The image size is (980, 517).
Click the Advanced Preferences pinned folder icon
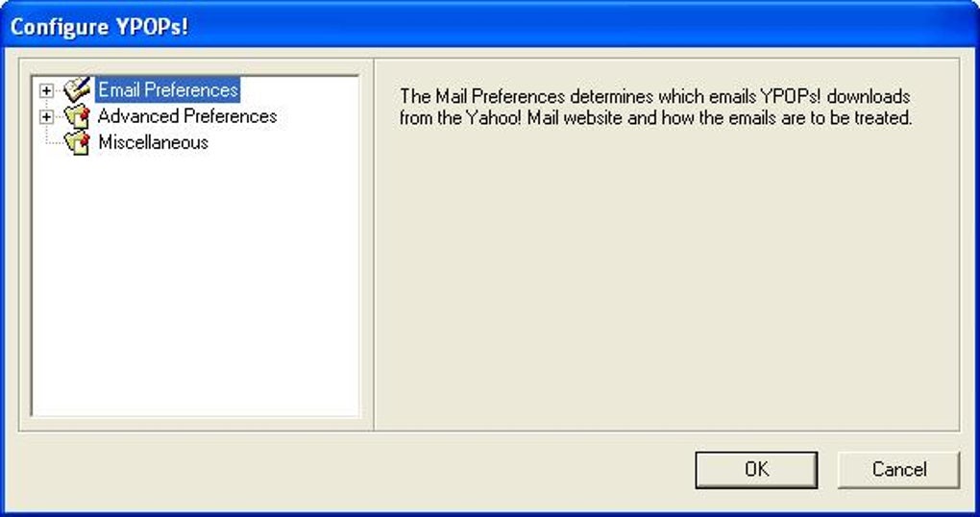[x=77, y=116]
